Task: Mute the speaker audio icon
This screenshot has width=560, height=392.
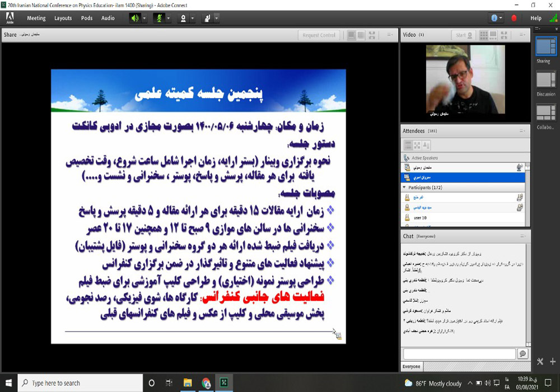Action: click(136, 17)
